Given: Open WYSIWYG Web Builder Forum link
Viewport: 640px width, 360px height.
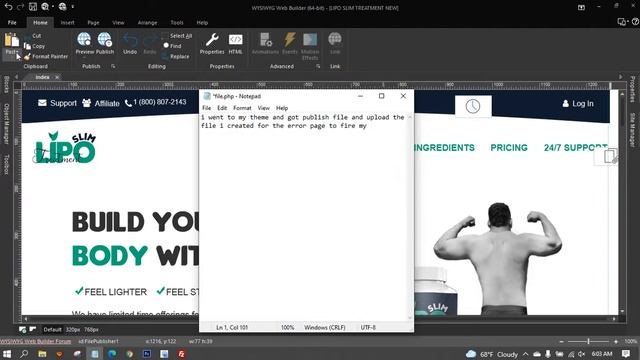Looking at the screenshot, I should click(36, 341).
